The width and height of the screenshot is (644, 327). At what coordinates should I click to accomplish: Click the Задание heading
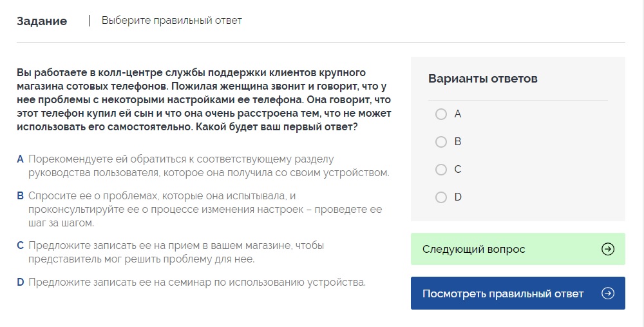42,21
